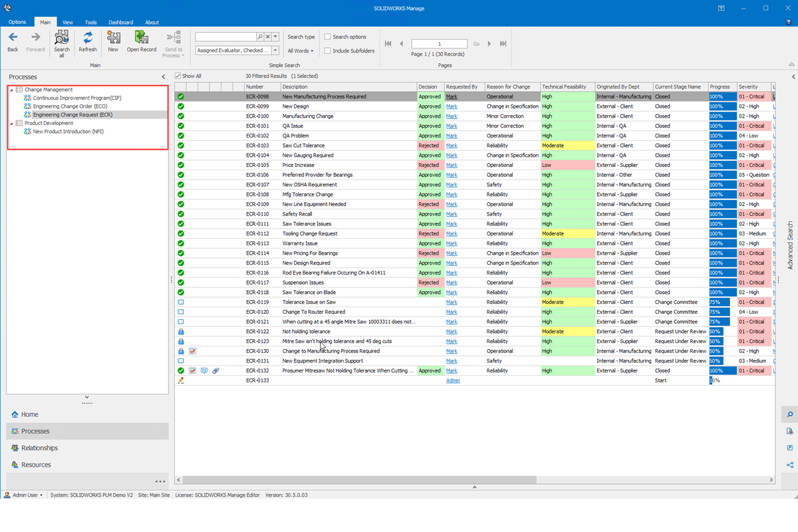
Task: Select Engineering Change Order (ECO) in tree
Action: pos(70,106)
